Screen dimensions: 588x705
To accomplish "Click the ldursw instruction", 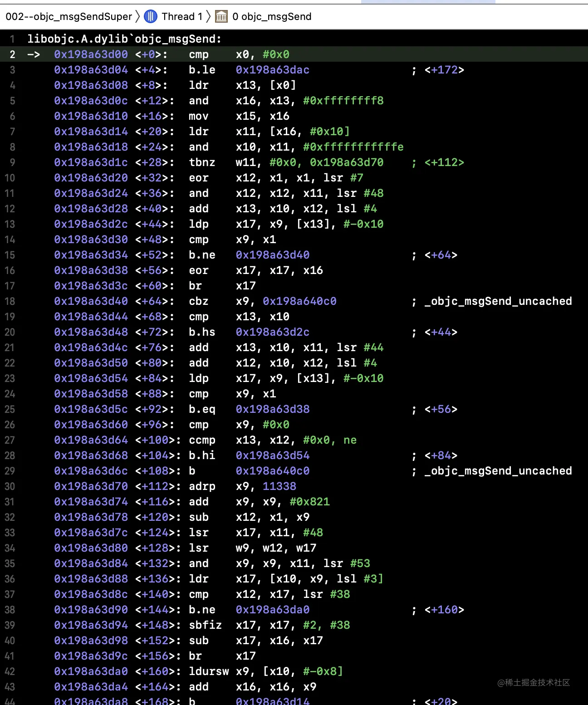I will tap(209, 671).
